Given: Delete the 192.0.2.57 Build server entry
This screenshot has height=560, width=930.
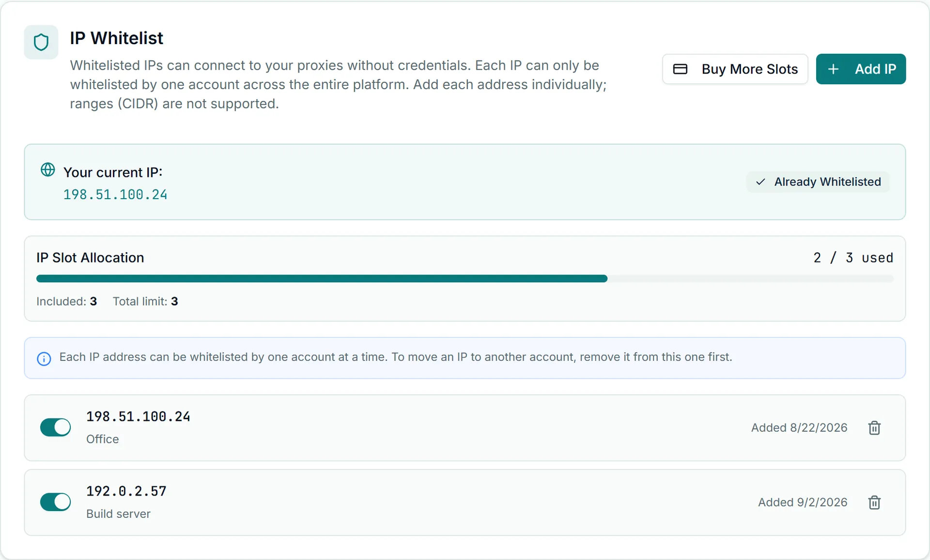Looking at the screenshot, I should 874,502.
